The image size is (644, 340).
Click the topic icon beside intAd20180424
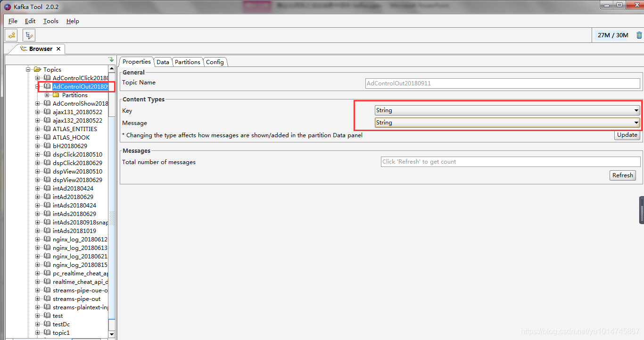[47, 188]
